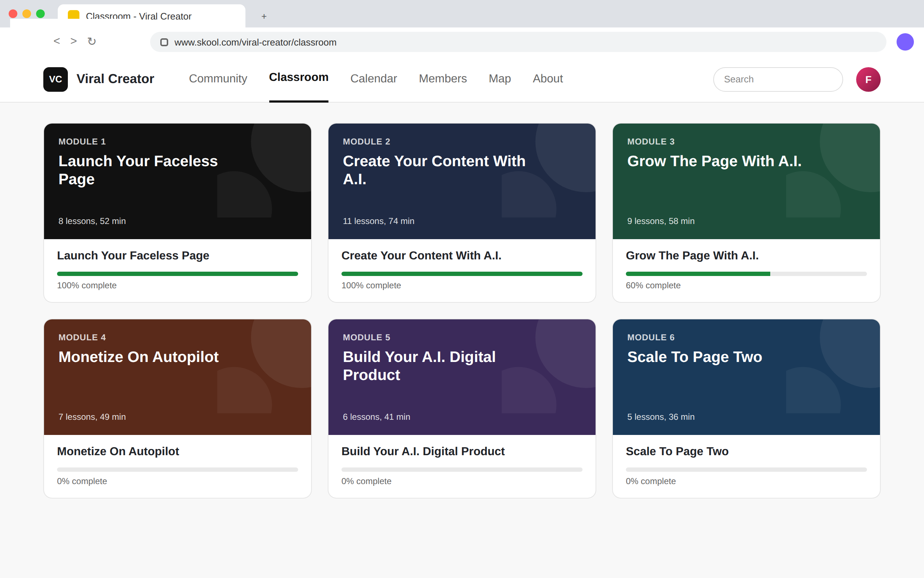Open Module 2 Create Your Content cover
Image resolution: width=924 pixels, height=578 pixels.
point(462,181)
